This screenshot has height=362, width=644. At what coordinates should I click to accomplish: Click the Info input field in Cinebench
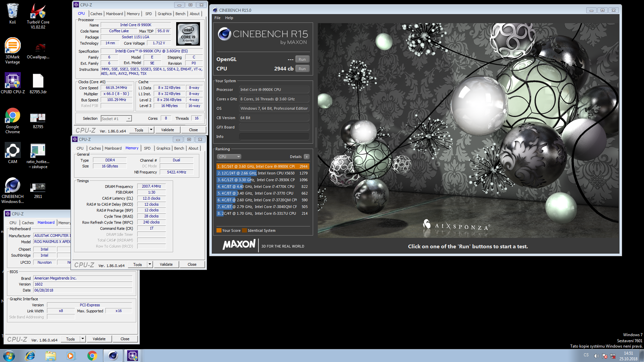(x=274, y=137)
